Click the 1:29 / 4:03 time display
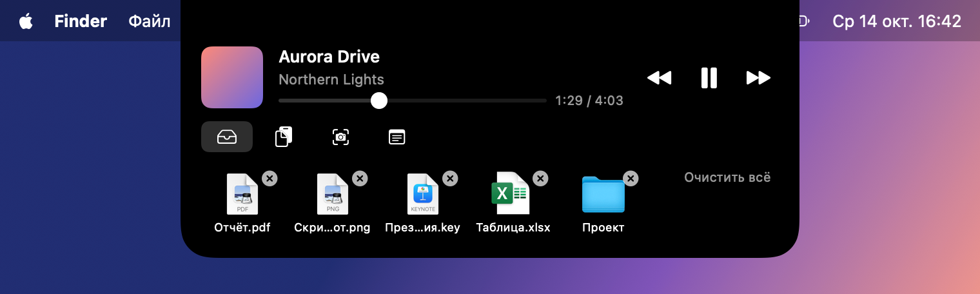The image size is (980, 294). (589, 101)
